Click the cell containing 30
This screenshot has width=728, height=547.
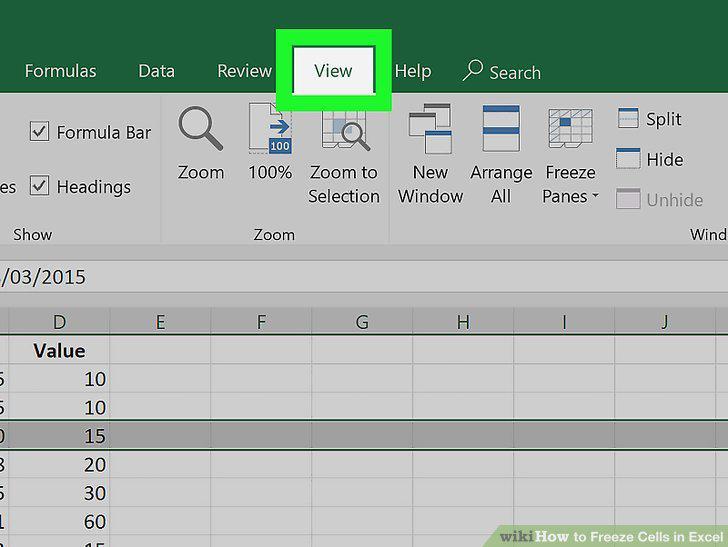coord(59,493)
